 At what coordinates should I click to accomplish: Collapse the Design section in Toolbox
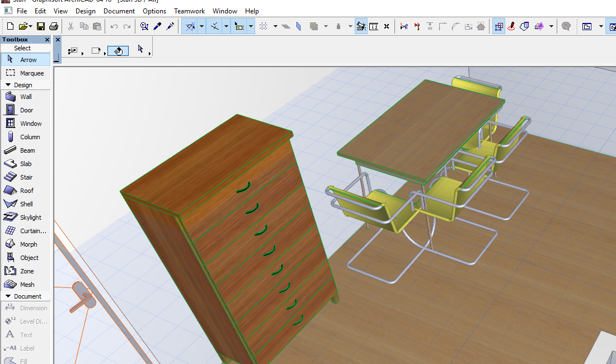point(8,85)
